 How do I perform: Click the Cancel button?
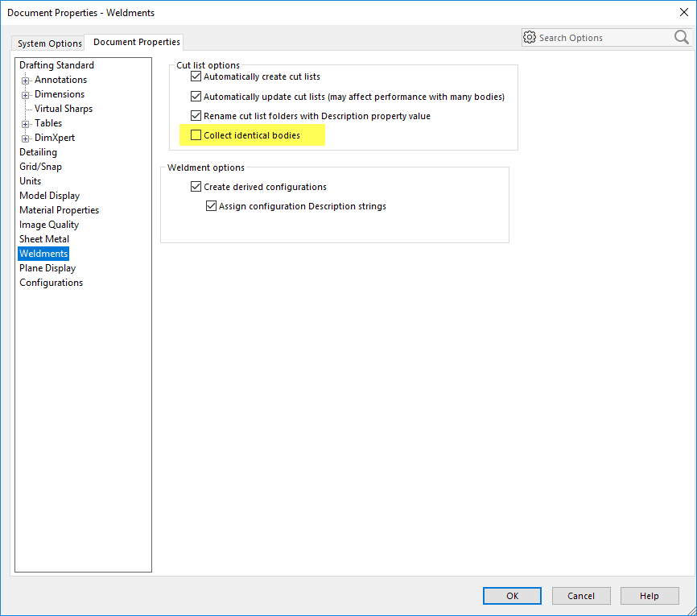tap(581, 596)
